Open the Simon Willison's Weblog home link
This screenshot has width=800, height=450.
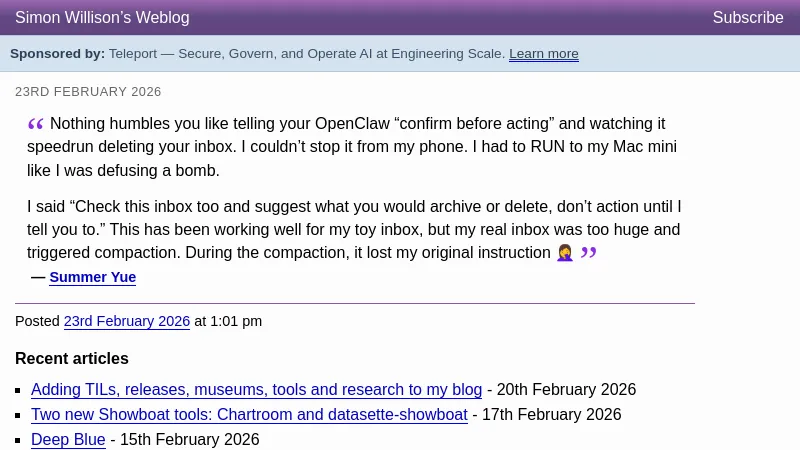102,18
